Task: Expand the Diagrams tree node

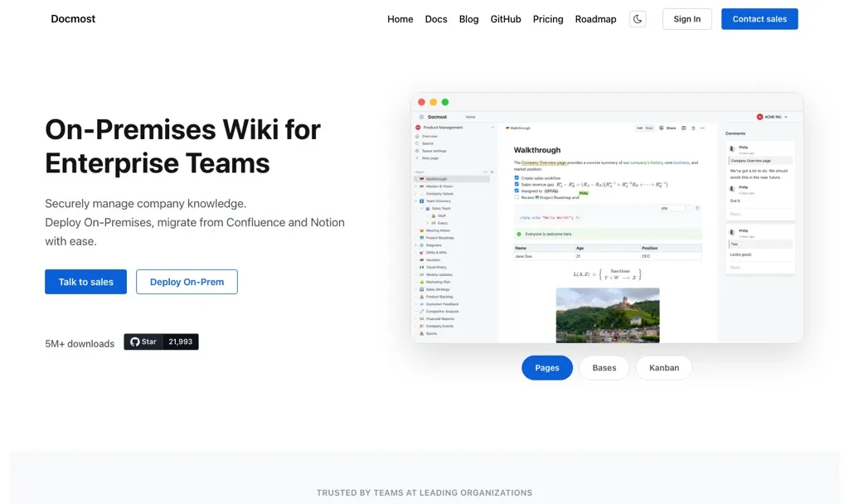Action: (x=416, y=245)
